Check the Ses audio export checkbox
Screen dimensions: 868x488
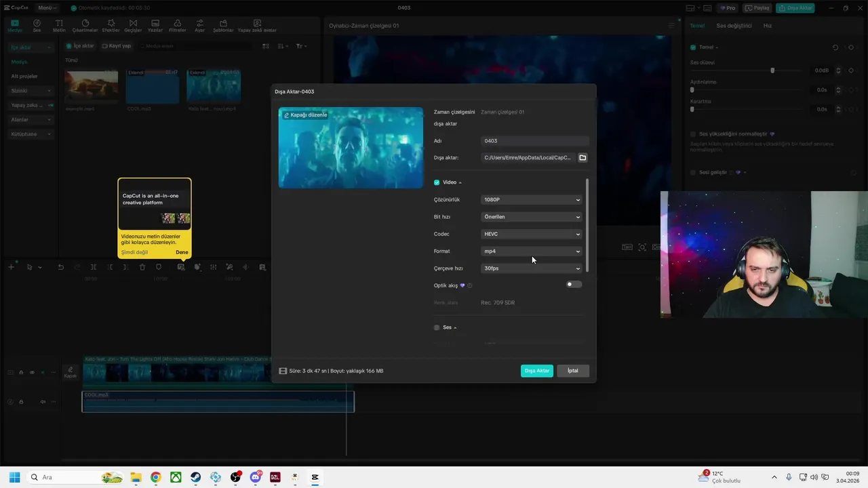[x=437, y=327]
